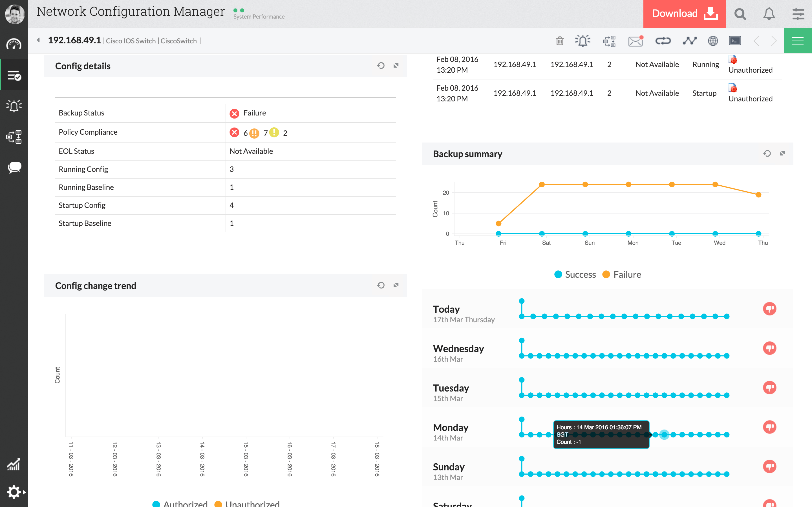
Task: Open alarm siren icon in device toolbar
Action: tap(583, 41)
